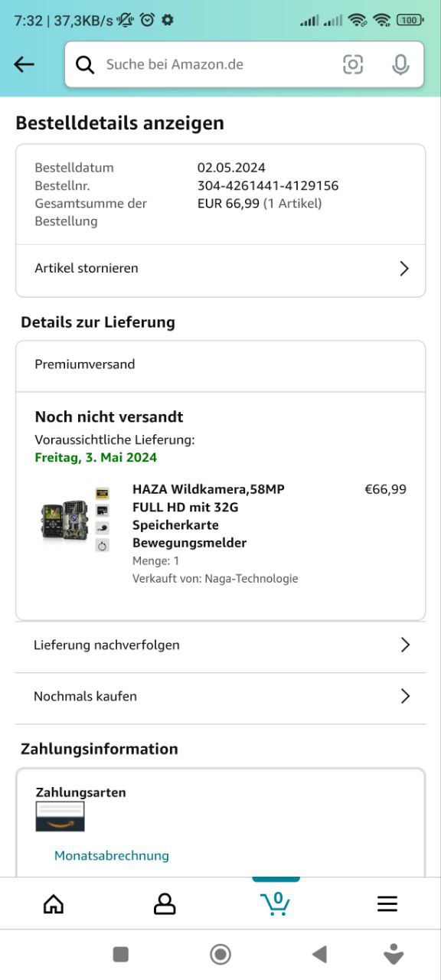This screenshot has height=980, width=441.
Task: Expand Artikel stornieren chevron
Action: pyautogui.click(x=404, y=269)
